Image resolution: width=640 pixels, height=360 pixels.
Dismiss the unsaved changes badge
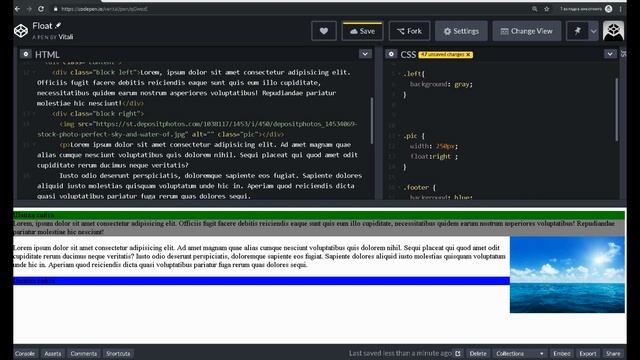point(468,54)
